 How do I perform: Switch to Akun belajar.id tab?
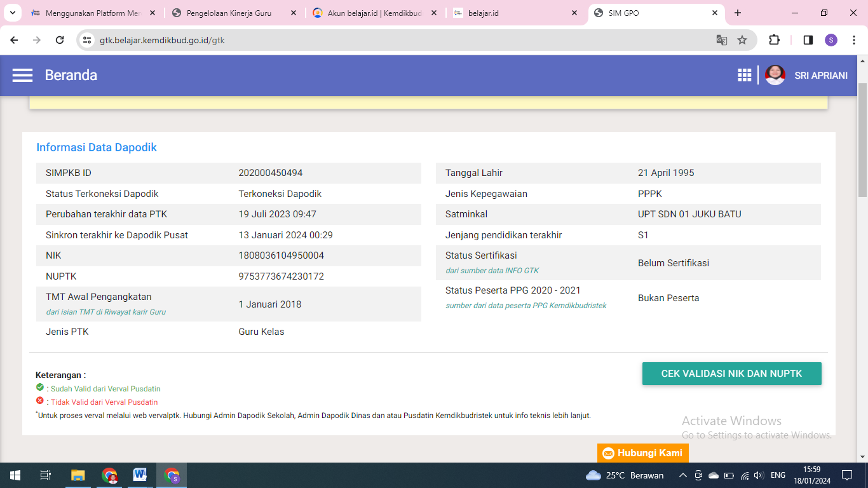375,13
